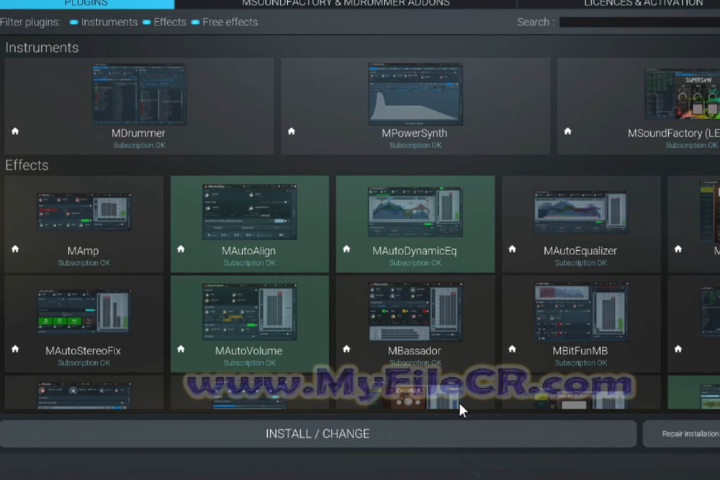Click the MBitFunMB name label
The width and height of the screenshot is (720, 480).
click(580, 351)
